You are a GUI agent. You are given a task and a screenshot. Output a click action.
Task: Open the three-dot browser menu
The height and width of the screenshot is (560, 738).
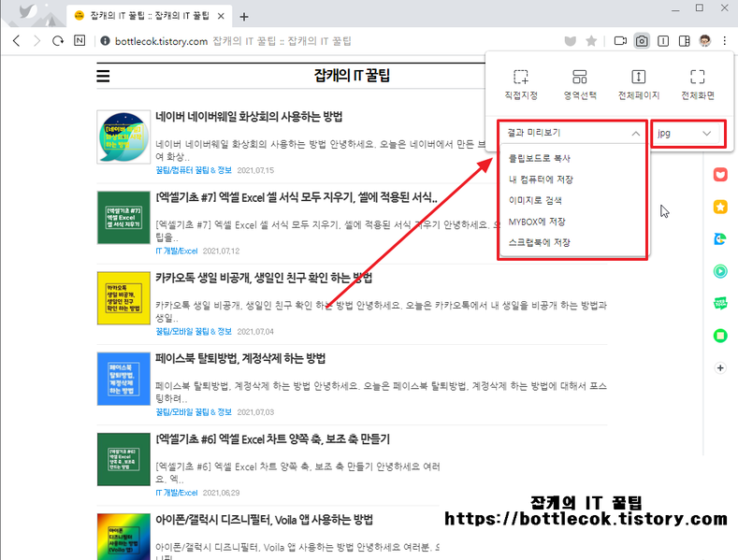pos(725,41)
